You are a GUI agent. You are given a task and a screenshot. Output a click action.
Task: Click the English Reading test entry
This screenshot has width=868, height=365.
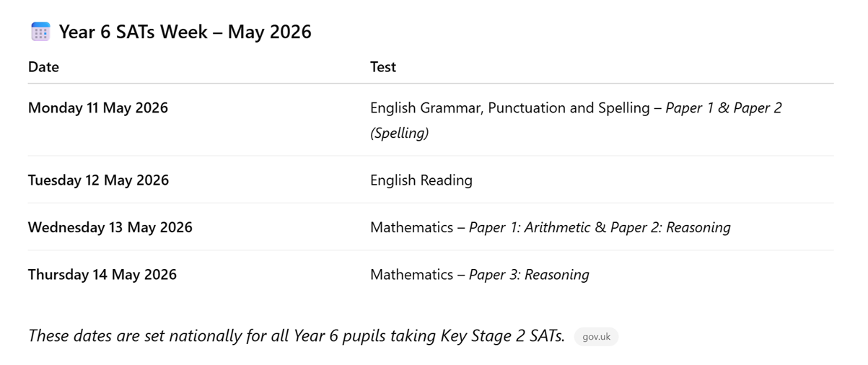click(421, 180)
